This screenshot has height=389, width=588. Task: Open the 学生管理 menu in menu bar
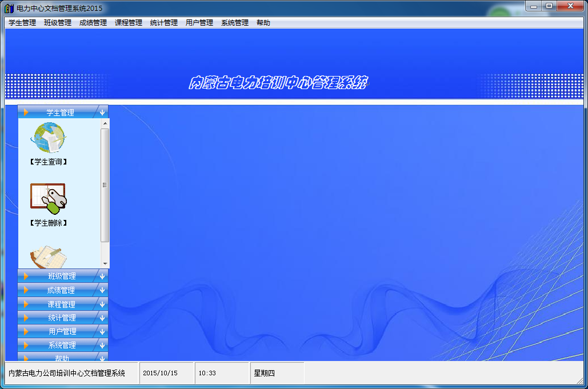tap(22, 23)
